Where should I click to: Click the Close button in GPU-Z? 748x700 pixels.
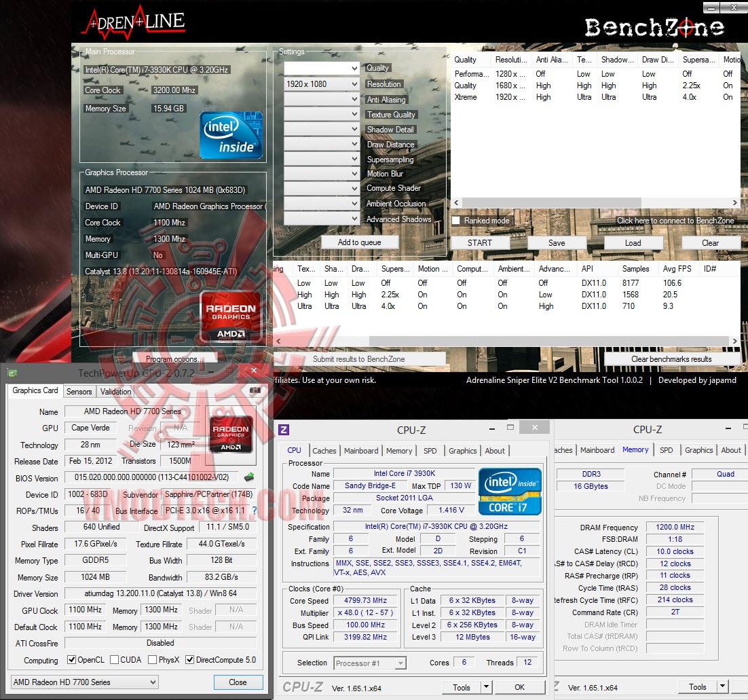point(238,682)
